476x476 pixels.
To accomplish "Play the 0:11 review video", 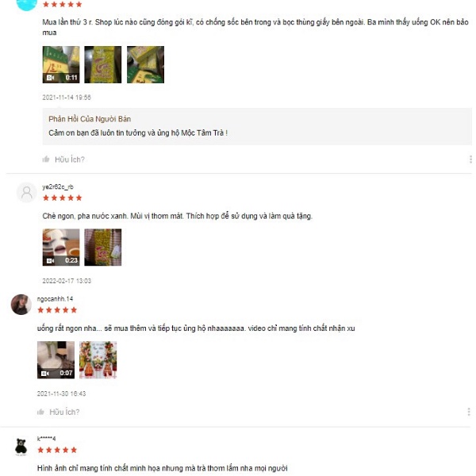I will pyautogui.click(x=61, y=65).
